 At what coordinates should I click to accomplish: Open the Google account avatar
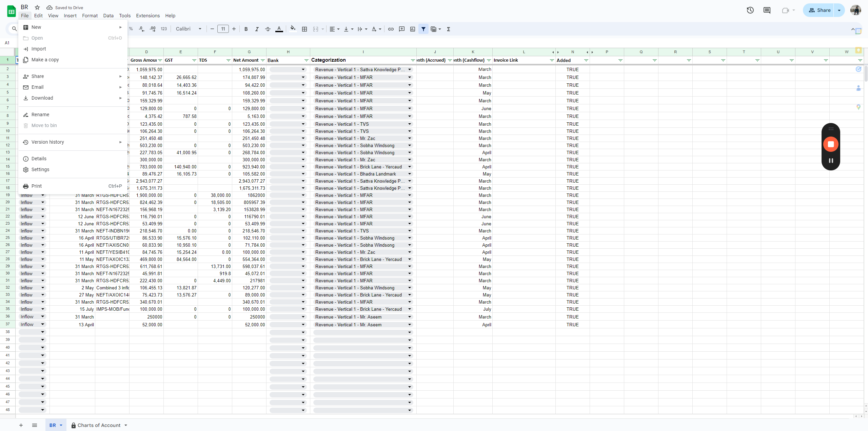coord(855,10)
